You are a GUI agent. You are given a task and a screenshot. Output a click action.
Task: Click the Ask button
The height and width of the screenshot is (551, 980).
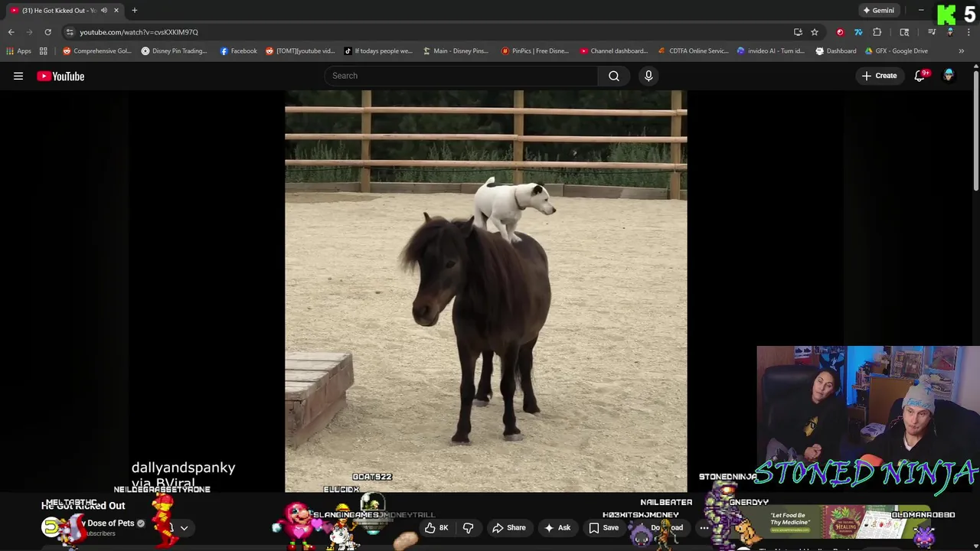[x=557, y=527]
